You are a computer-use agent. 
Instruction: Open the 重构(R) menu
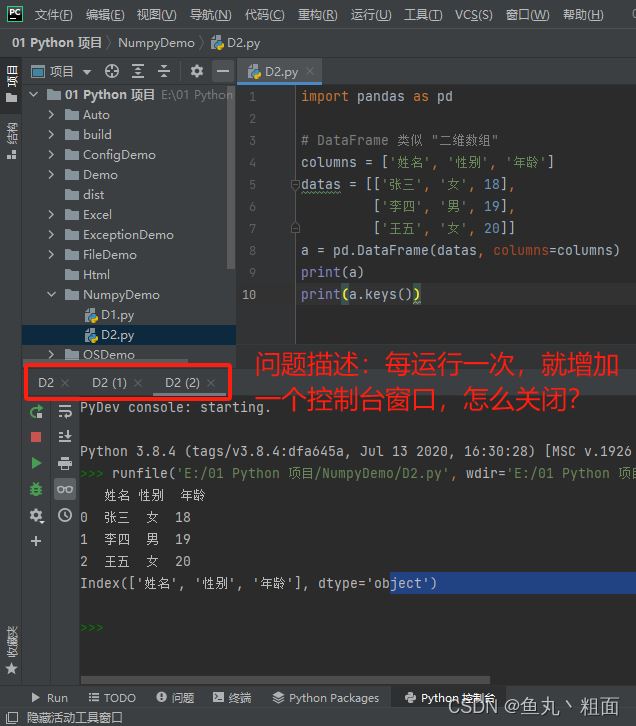tap(318, 15)
